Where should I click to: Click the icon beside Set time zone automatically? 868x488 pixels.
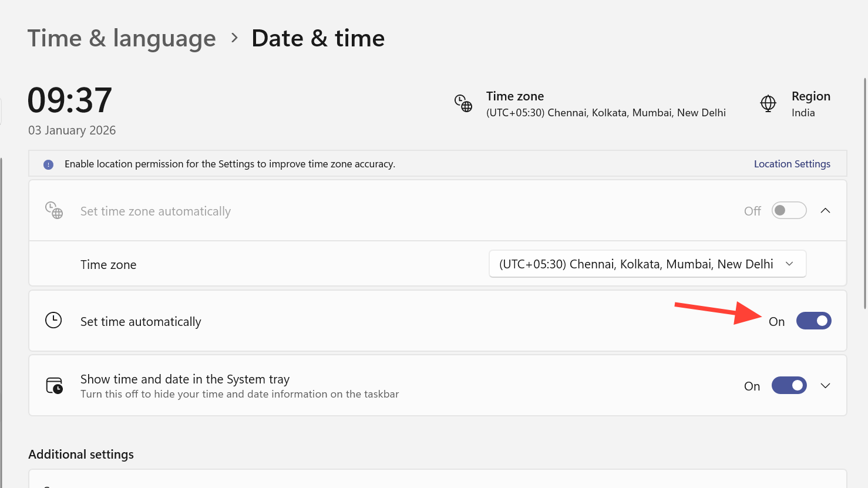point(54,210)
